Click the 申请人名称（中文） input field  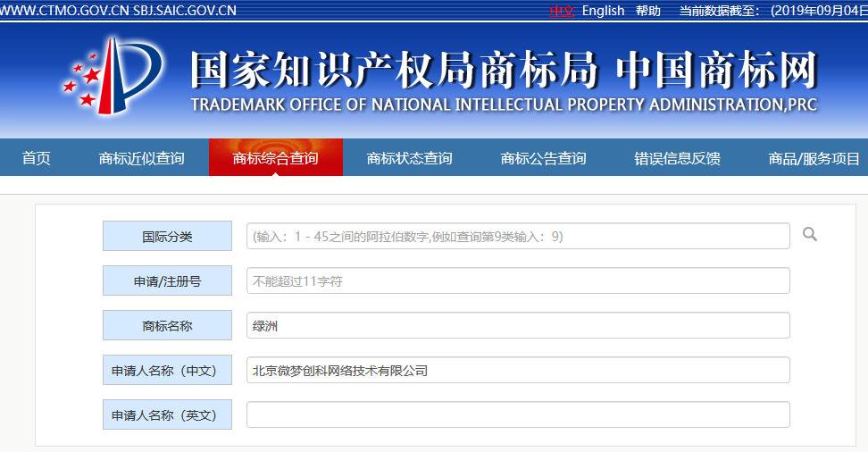point(518,370)
